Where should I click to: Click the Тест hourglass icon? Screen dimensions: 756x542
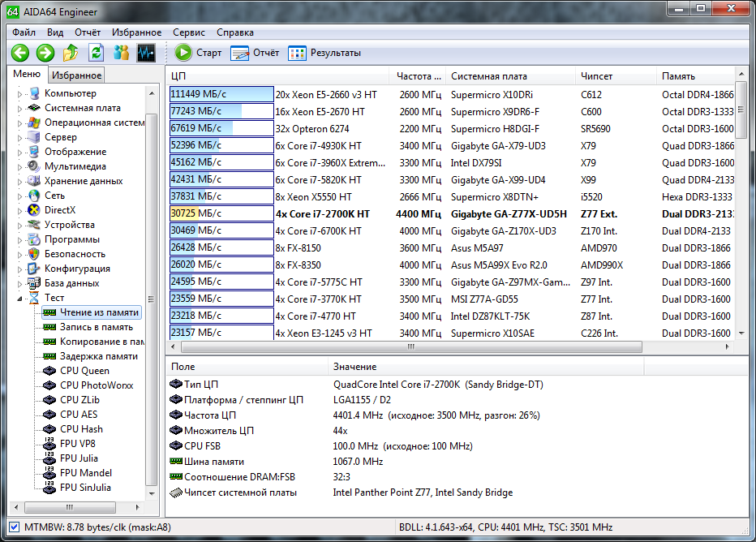[x=34, y=298]
